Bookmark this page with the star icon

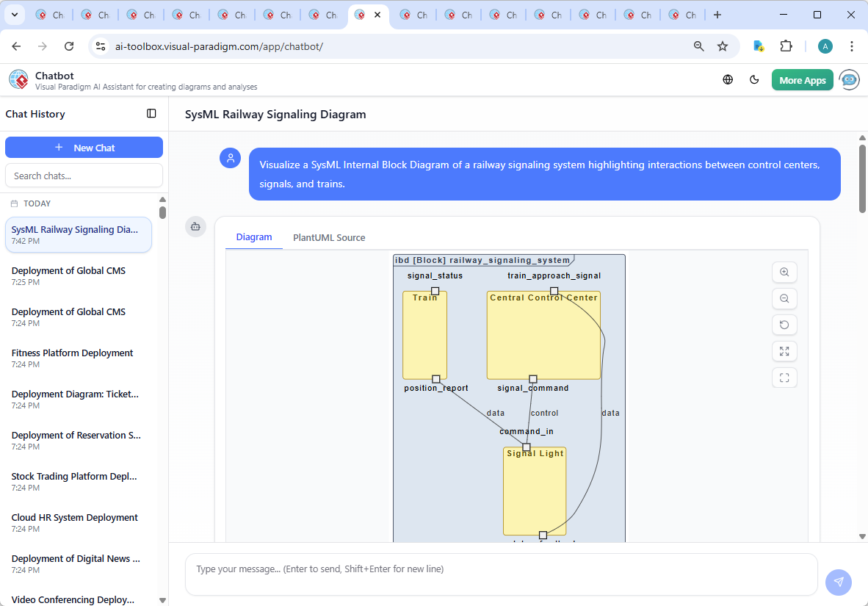point(723,46)
